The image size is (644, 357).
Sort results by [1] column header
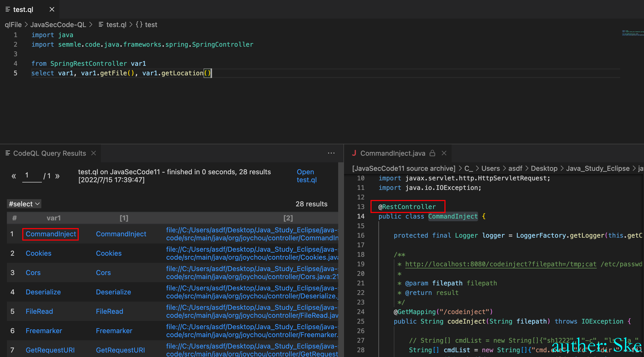coord(124,218)
